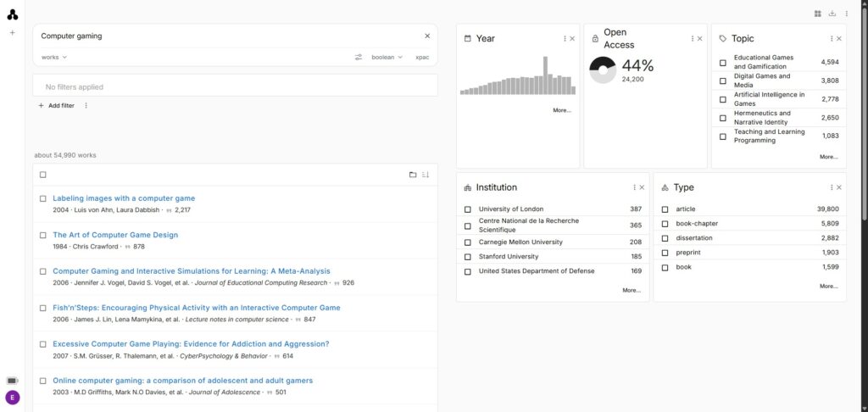Check the article type box

(x=665, y=209)
